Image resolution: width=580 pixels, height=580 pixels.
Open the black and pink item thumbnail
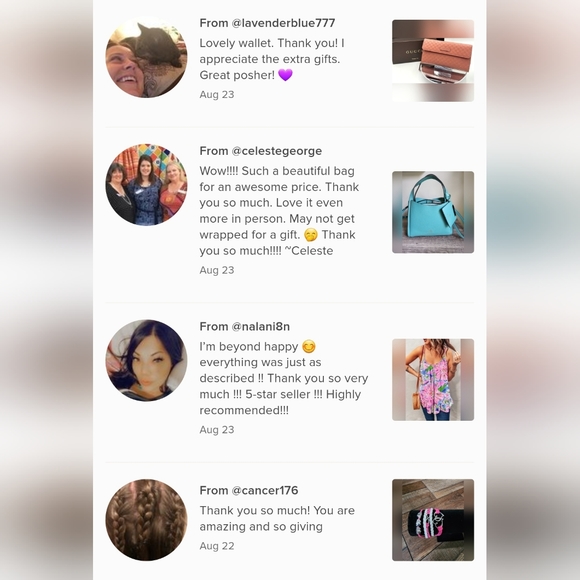coord(433,520)
